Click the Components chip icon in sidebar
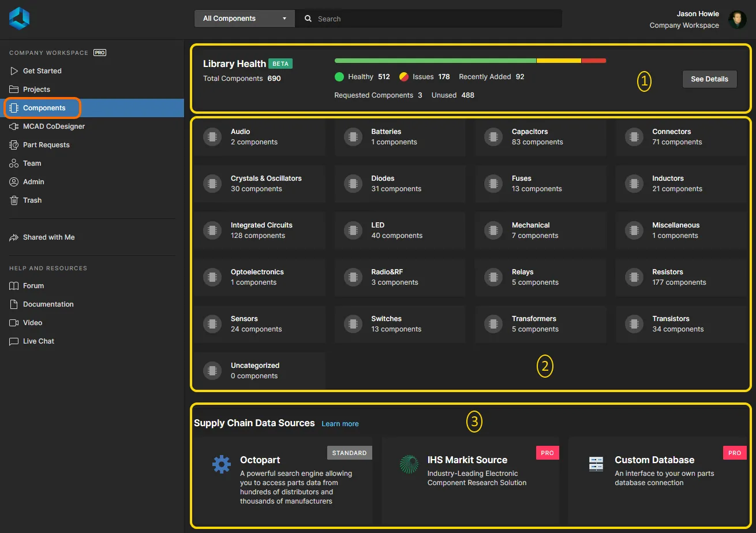The image size is (756, 533). click(x=14, y=108)
